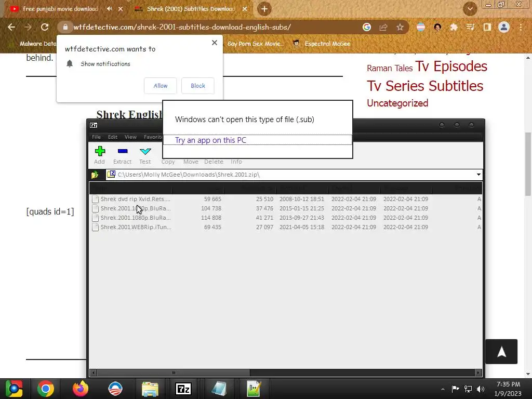532x399 pixels.
Task: Open the Notepad++ taskbar icon
Action: (x=254, y=389)
